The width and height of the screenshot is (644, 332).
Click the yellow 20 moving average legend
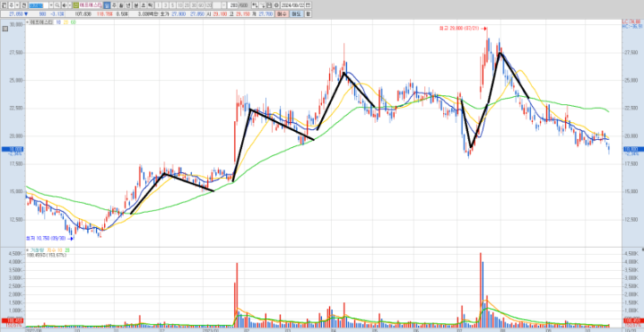click(x=65, y=22)
